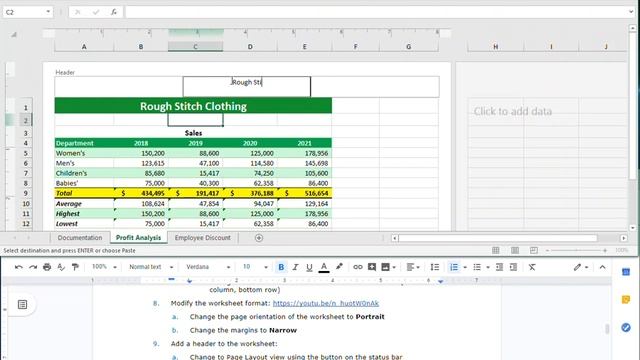Open editing mode pencil dropdown
640x360 pixels.
pos(580,267)
